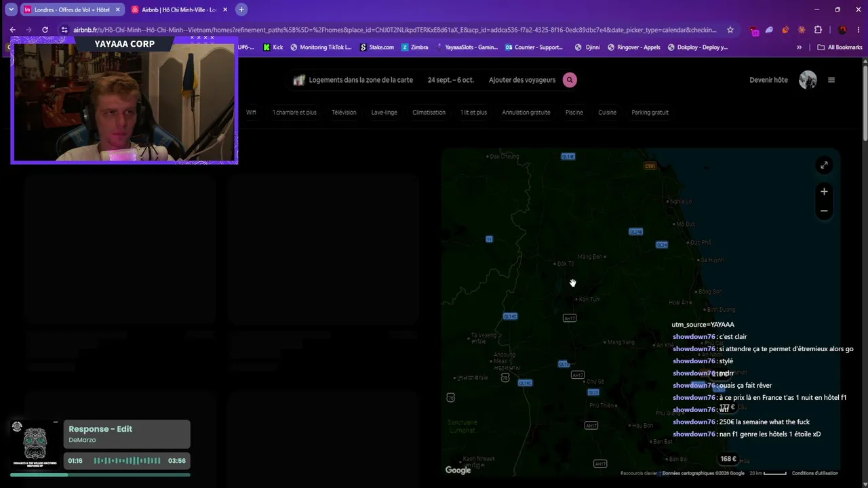Toggle the Piscine filter chip
The height and width of the screenshot is (488, 868).
tap(574, 113)
